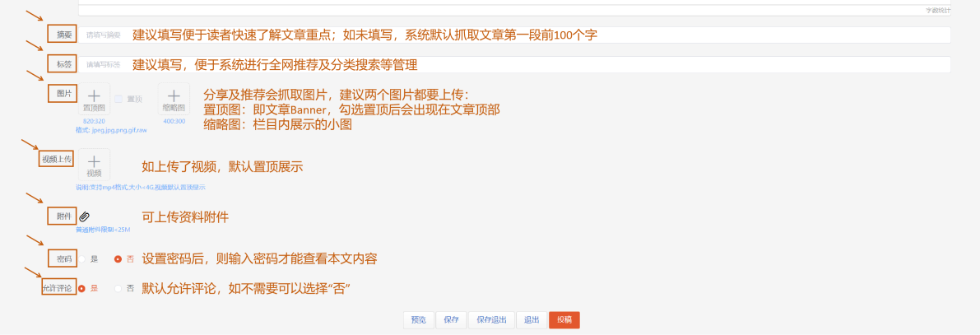
Task: Click the 允许评论 label box
Action: [x=59, y=288]
